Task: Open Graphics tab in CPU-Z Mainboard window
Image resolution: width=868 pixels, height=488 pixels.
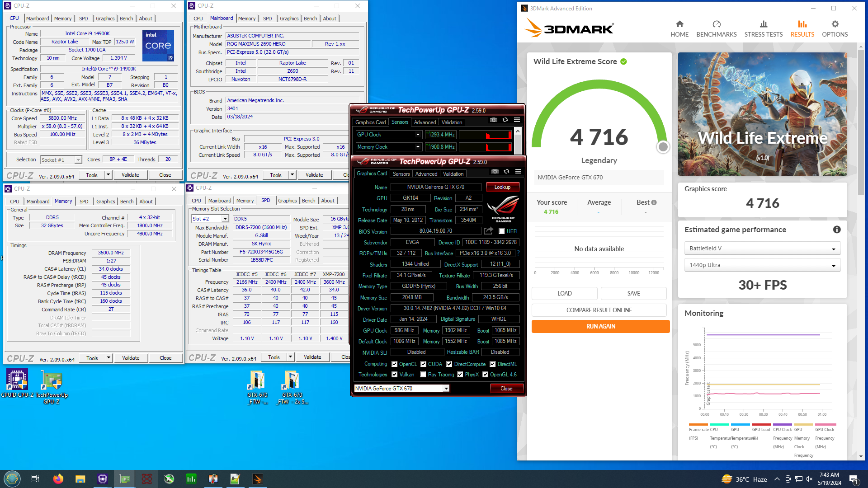Action: click(x=289, y=19)
